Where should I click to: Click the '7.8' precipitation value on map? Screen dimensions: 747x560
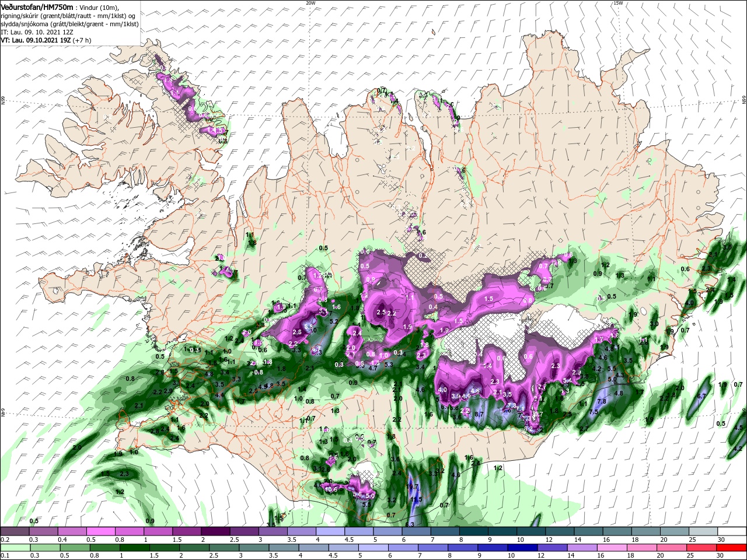(x=602, y=401)
